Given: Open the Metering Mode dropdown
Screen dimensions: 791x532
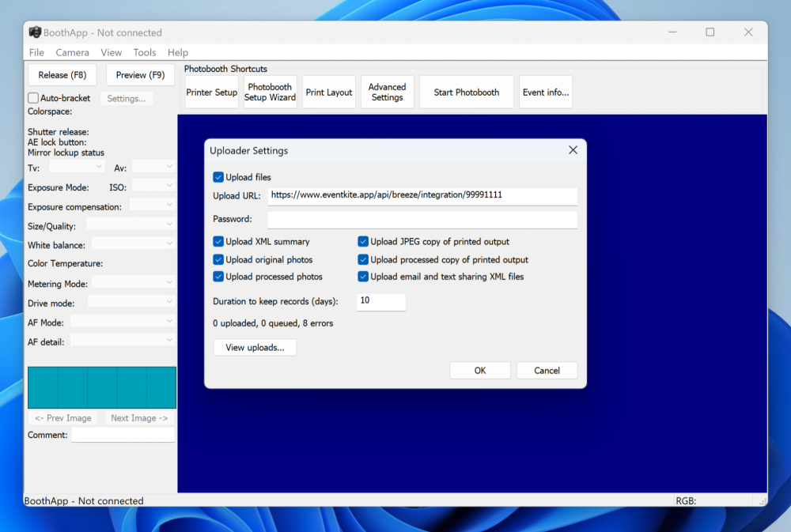Looking at the screenshot, I should [x=133, y=282].
